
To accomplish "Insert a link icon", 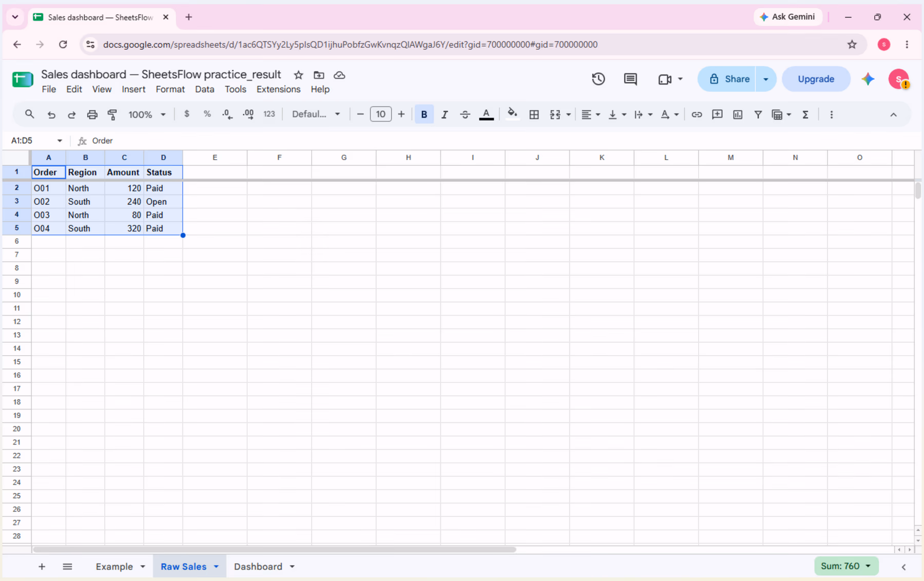I will coord(697,114).
